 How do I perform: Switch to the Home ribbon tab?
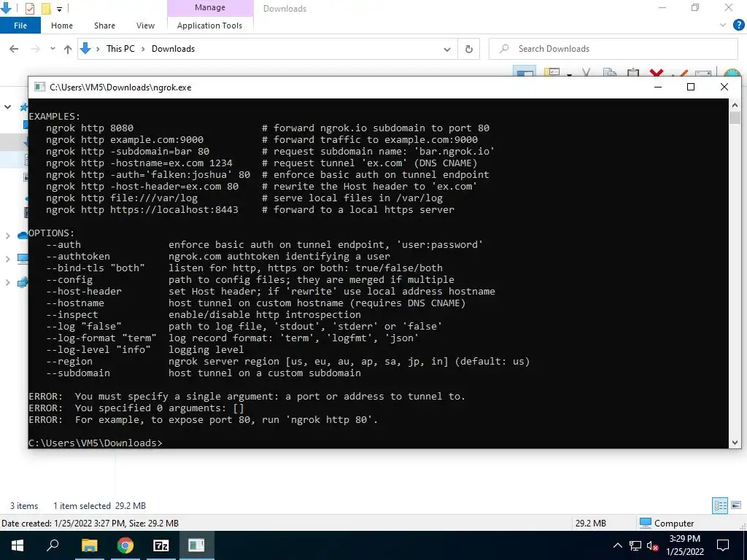(x=62, y=26)
